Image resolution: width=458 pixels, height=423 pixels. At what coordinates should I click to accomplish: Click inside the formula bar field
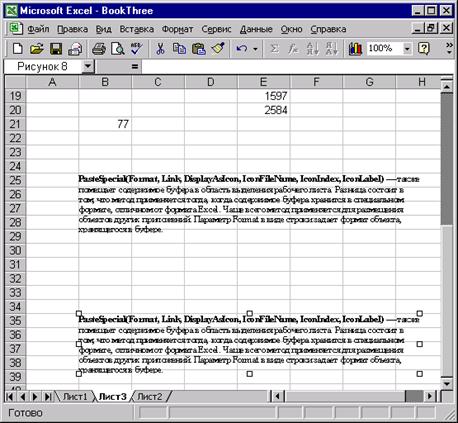(x=297, y=67)
